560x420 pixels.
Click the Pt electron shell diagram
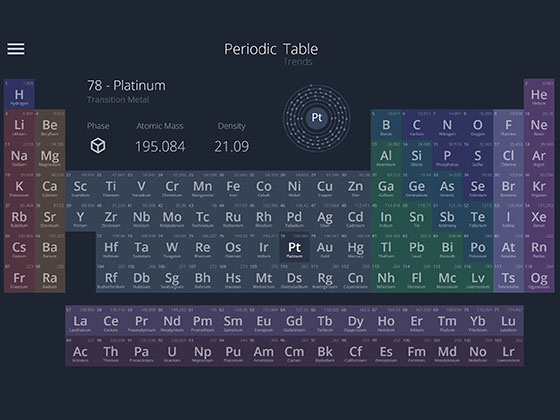pos(316,118)
